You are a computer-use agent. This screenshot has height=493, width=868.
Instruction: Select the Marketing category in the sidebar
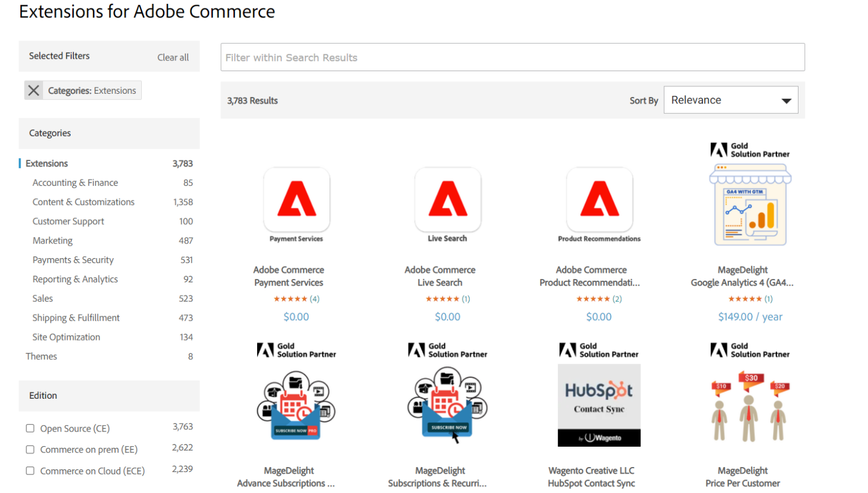52,241
